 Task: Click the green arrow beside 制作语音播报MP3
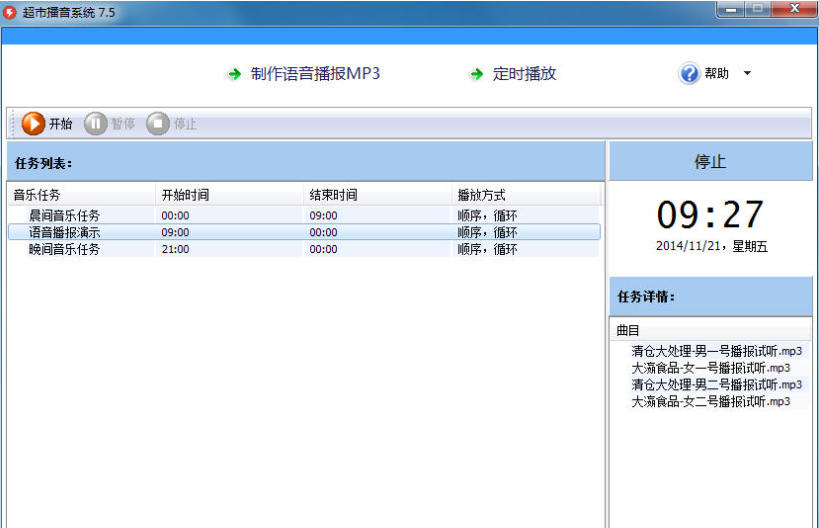tap(235, 74)
